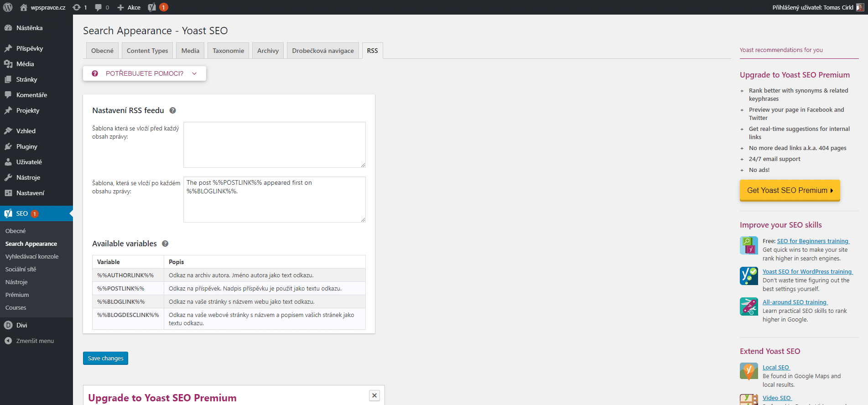
Task: Click the Divi sidebar icon
Action: click(8, 325)
